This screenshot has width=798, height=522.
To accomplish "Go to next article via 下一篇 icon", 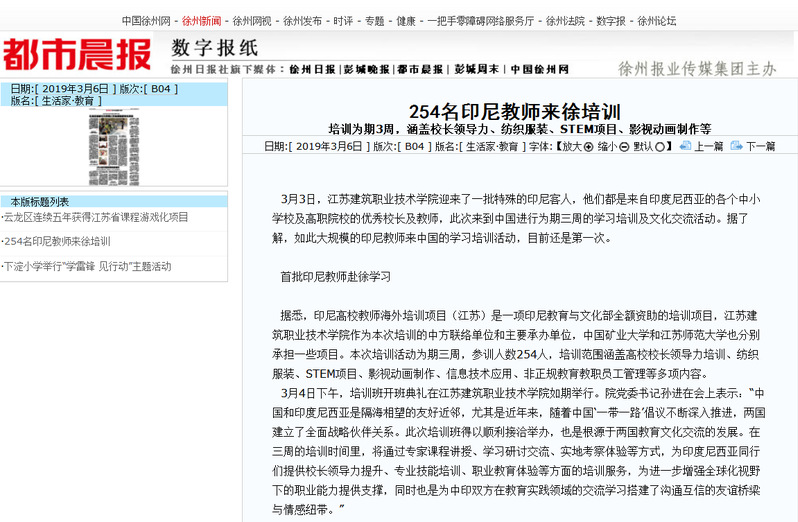I will point(737,146).
